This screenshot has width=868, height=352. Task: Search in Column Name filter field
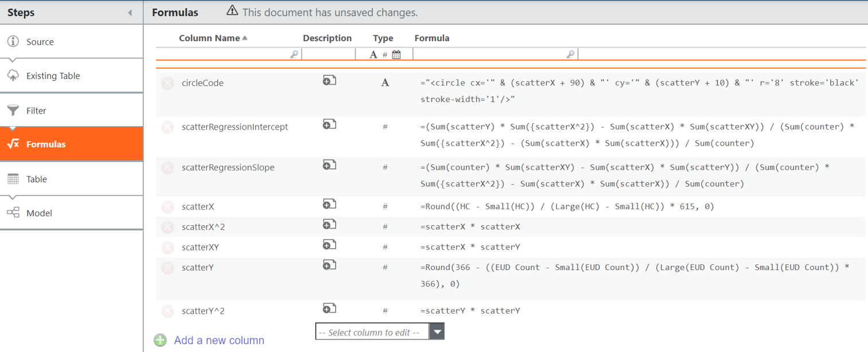click(x=228, y=54)
